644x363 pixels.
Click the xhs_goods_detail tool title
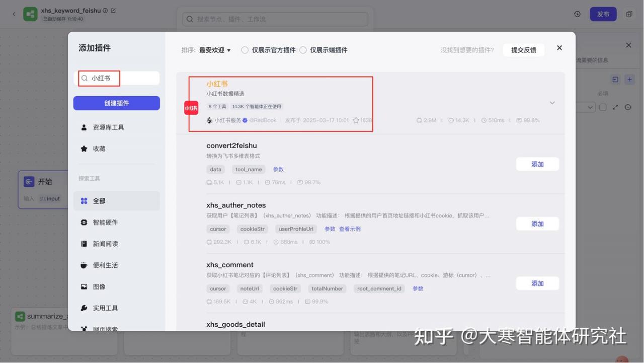pos(235,324)
